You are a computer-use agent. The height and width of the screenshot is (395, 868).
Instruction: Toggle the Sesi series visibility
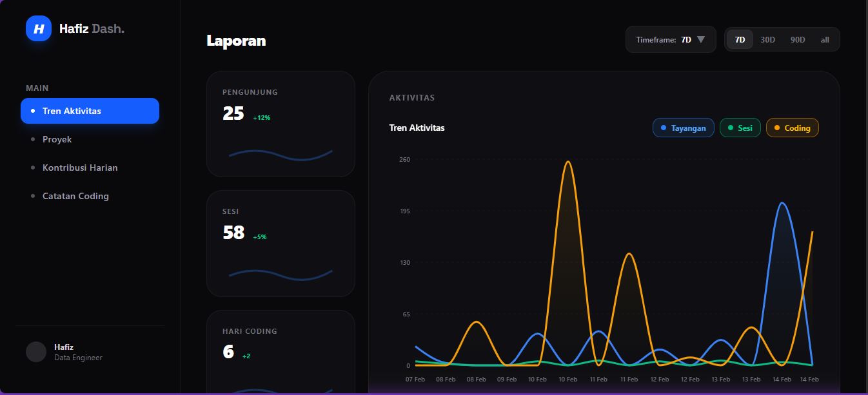[x=740, y=128]
